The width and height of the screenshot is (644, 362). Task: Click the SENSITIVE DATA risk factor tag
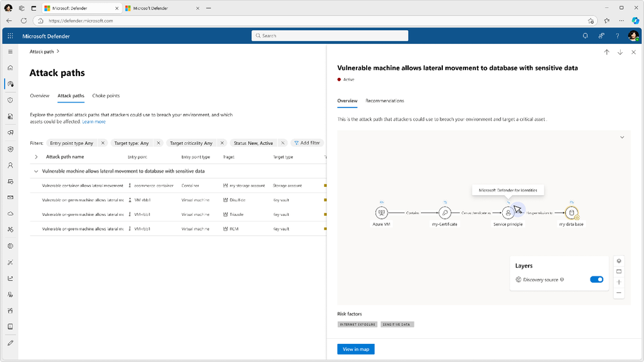[x=396, y=324]
